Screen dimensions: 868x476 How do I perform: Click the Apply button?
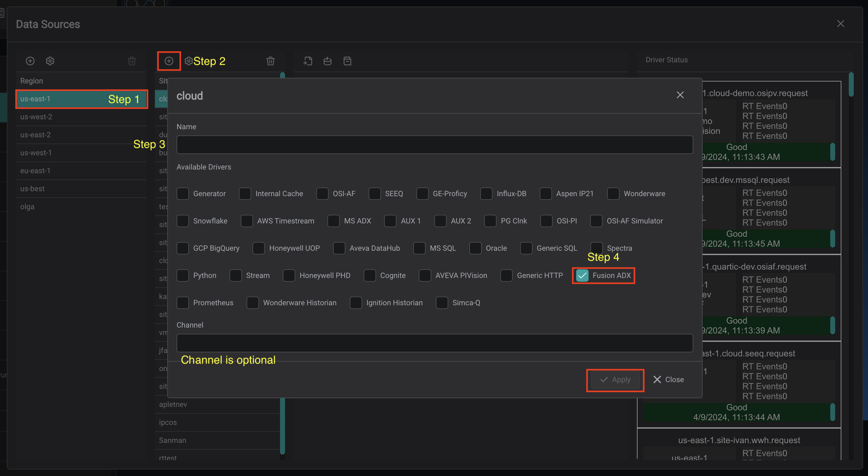(615, 380)
